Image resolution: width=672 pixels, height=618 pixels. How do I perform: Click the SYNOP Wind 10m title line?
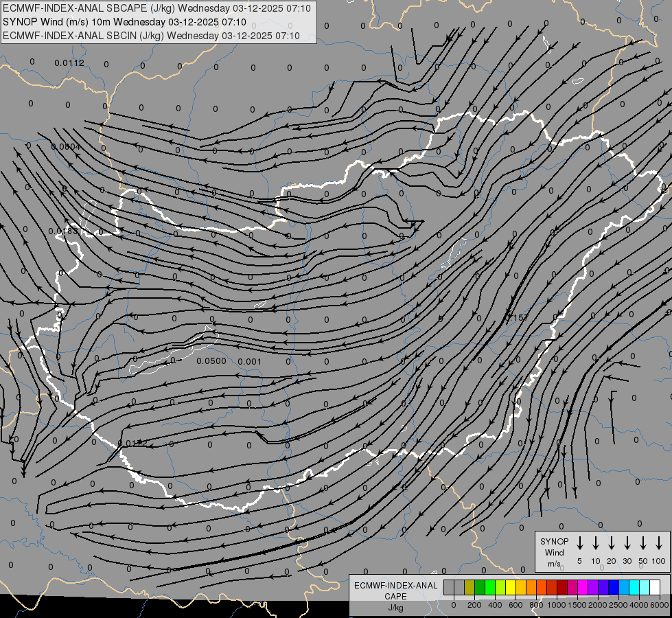tap(124, 22)
